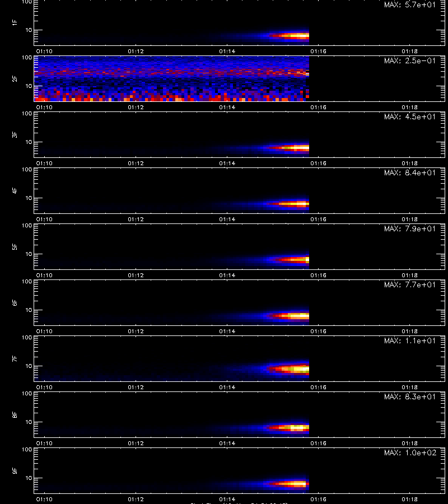Select the MAX: 7.7e+01 annotation
The height and width of the screenshot is (504, 448).
pos(410,285)
